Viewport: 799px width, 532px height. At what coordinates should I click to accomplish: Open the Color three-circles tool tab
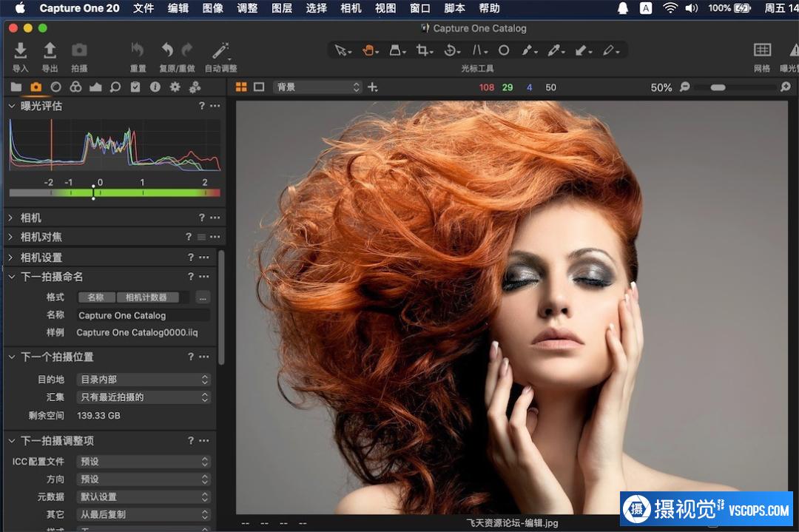[x=75, y=87]
